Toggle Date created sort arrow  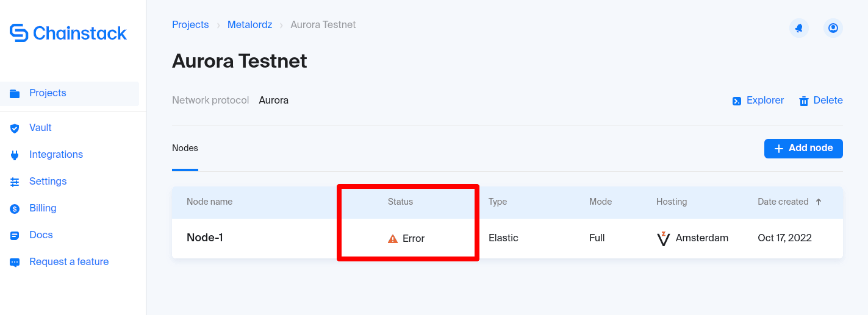coord(819,202)
